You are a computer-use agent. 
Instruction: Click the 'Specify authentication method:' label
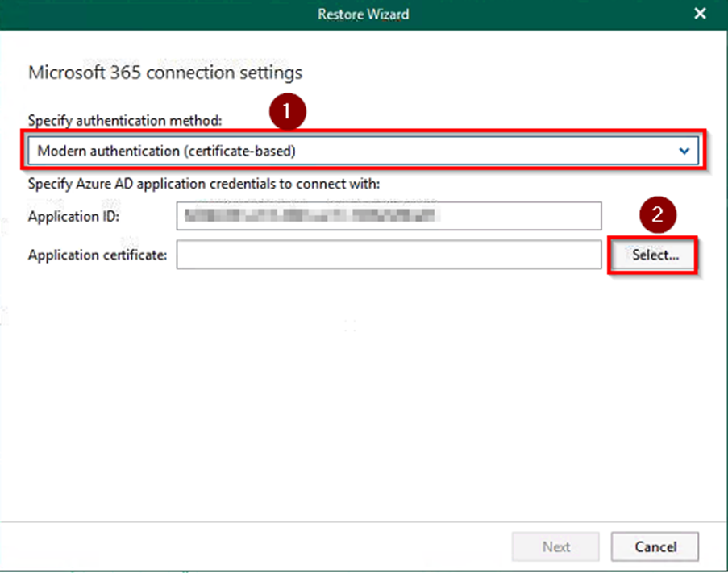coord(125,121)
